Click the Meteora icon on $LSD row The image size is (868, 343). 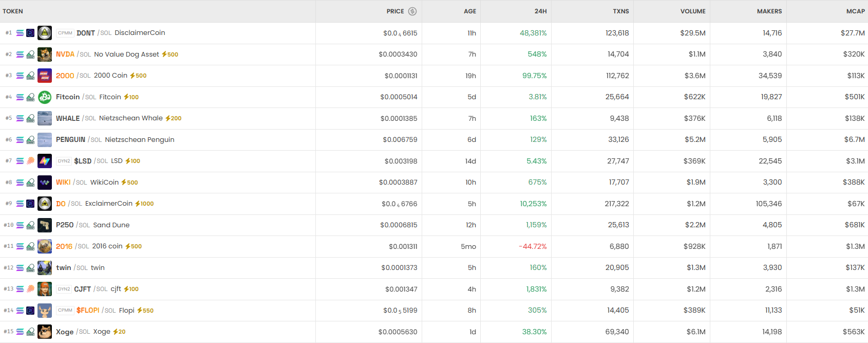30,161
